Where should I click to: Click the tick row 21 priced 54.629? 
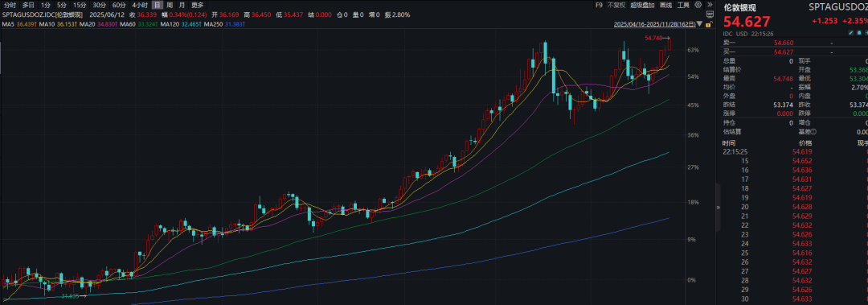795,216
